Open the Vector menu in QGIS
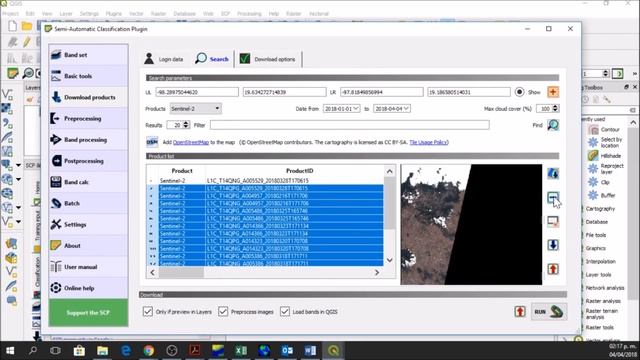 click(136, 13)
